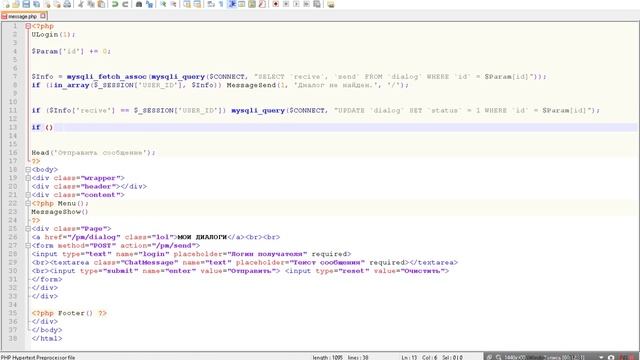Click the 'length : 1095' status entry

coord(328,358)
